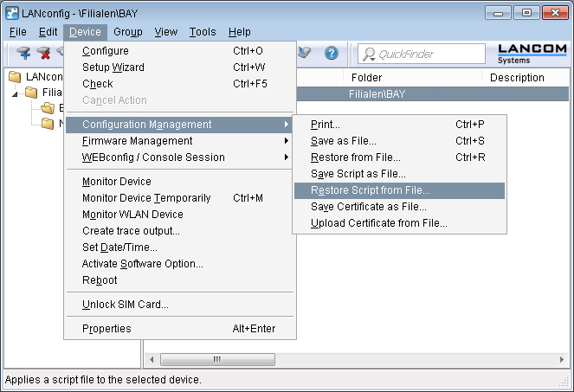Select the LANconfig root folder icon

[15, 77]
